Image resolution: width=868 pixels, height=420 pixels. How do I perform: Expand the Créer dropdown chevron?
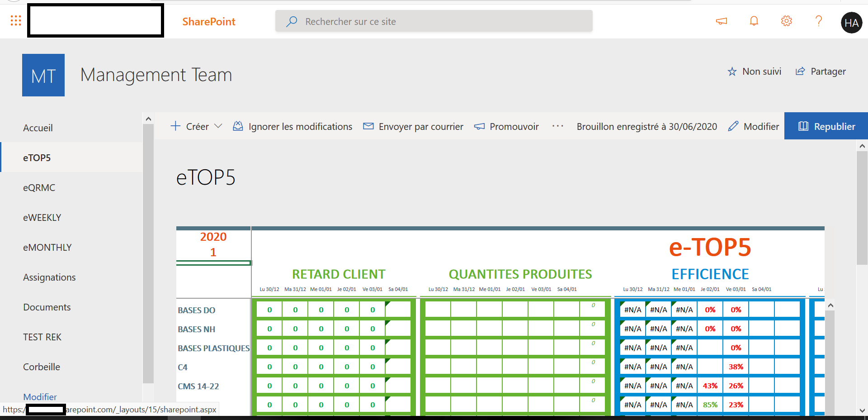tap(218, 126)
